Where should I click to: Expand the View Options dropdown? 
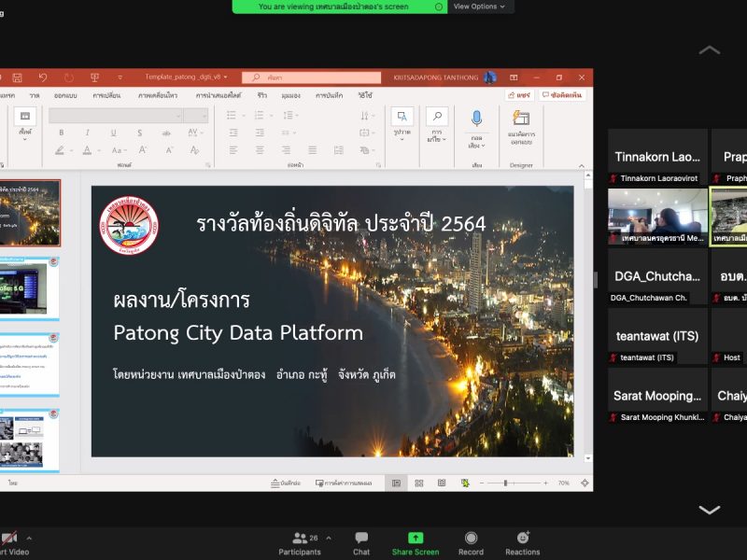(x=478, y=7)
